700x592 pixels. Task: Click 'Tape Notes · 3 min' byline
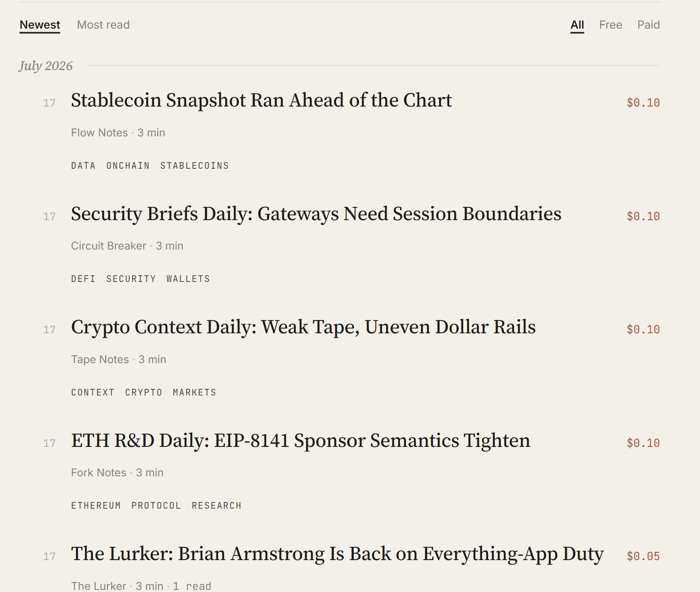pos(119,359)
